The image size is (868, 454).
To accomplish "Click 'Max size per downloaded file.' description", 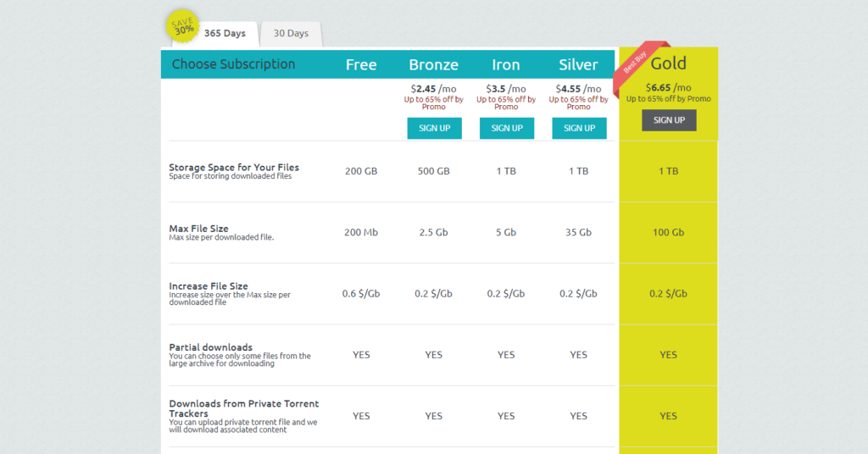I will 221,238.
